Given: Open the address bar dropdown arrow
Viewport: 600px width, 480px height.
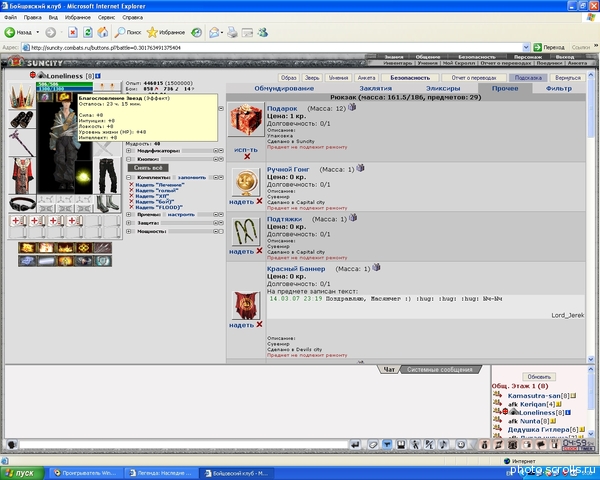Looking at the screenshot, I should [x=526, y=47].
